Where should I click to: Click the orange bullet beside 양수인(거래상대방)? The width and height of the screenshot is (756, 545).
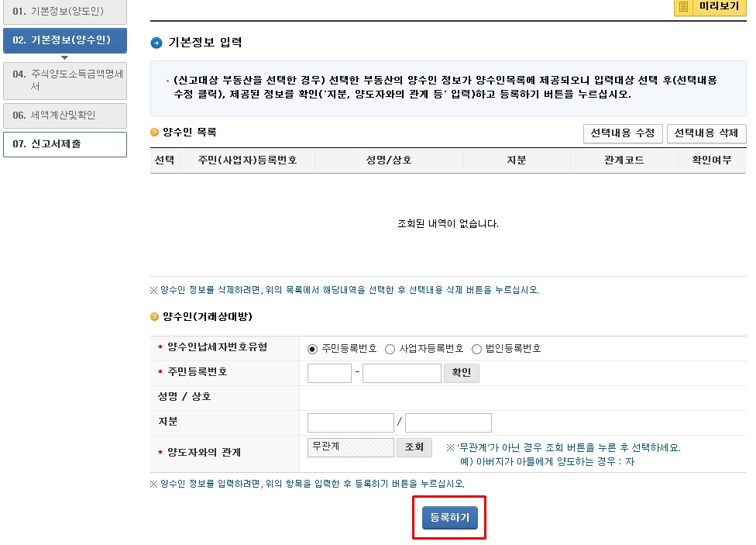coord(154,316)
